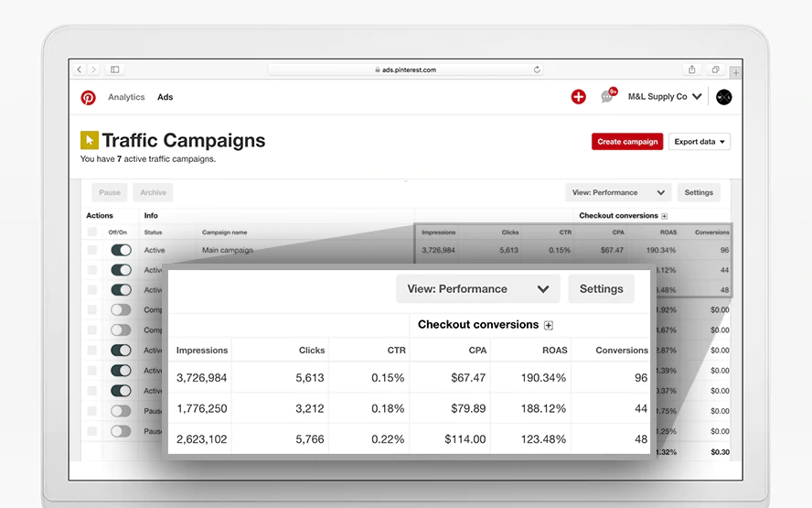The width and height of the screenshot is (812, 508).
Task: Click the 3,726,984 impressions cell in zoomed panel
Action: tap(201, 378)
